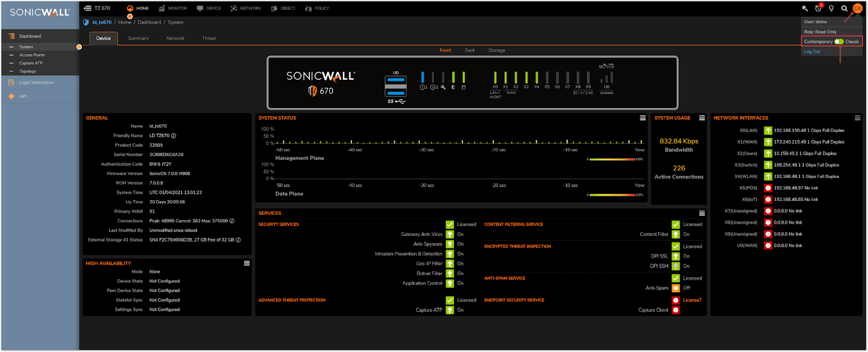Image resolution: width=868 pixels, height=352 pixels.
Task: Select Access Points in the sidebar
Action: coord(33,55)
